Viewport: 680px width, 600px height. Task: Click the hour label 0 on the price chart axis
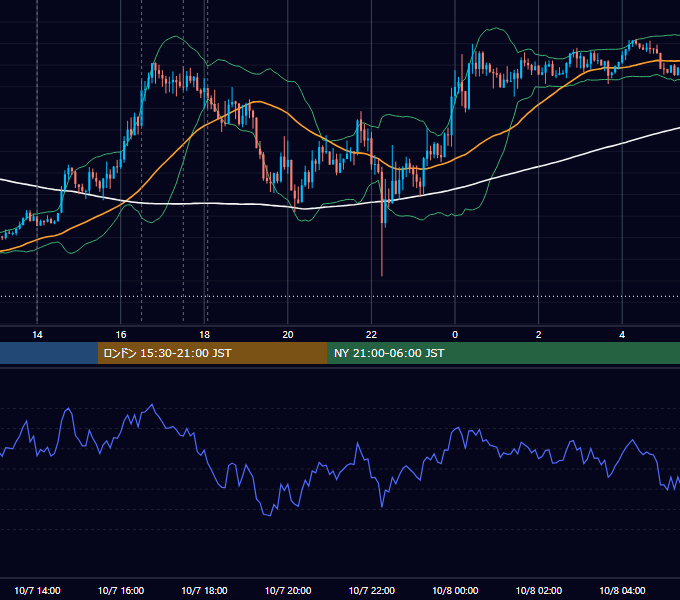[x=455, y=334]
